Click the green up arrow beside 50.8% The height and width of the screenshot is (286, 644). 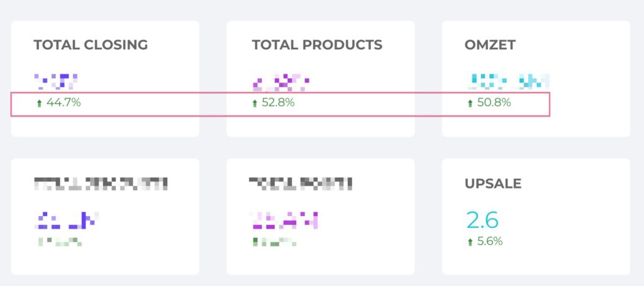click(x=470, y=103)
